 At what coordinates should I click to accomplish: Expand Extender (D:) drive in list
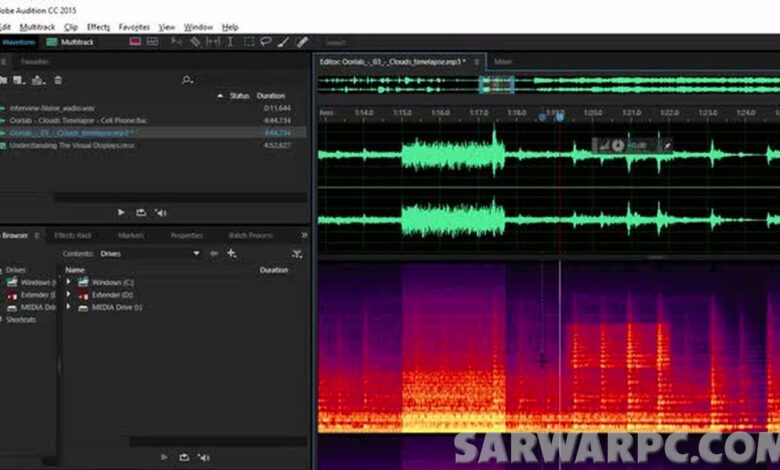point(69,294)
